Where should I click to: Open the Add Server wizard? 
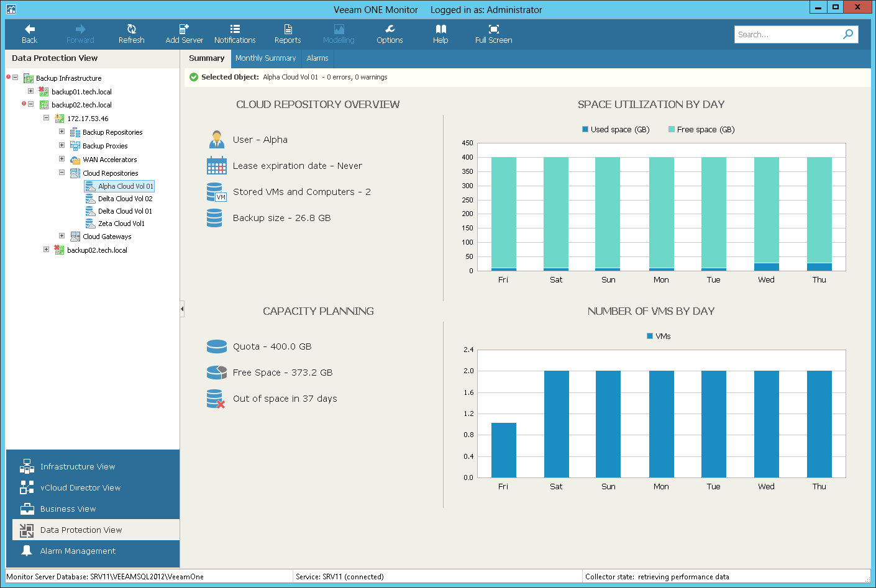coord(184,34)
